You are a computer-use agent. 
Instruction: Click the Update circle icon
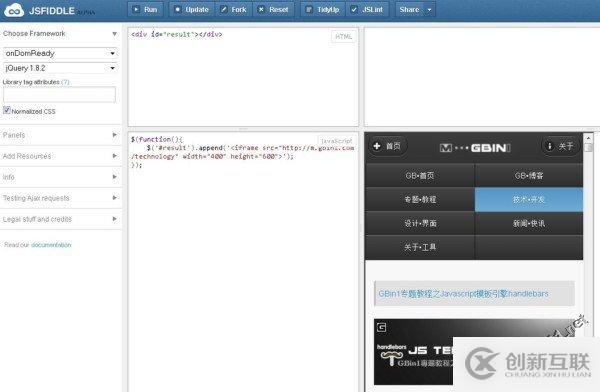coord(177,10)
